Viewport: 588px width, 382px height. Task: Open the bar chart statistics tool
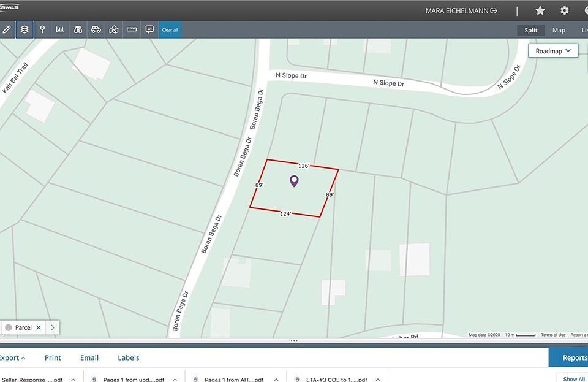[60, 29]
